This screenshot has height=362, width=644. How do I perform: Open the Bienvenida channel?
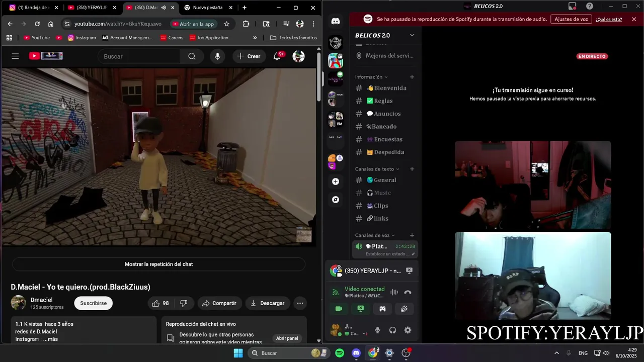385,88
